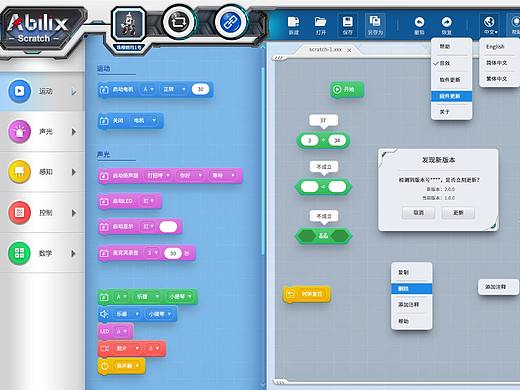Viewport: 520px width, 390px height.
Task: Select the green Math category icon
Action: (19, 253)
